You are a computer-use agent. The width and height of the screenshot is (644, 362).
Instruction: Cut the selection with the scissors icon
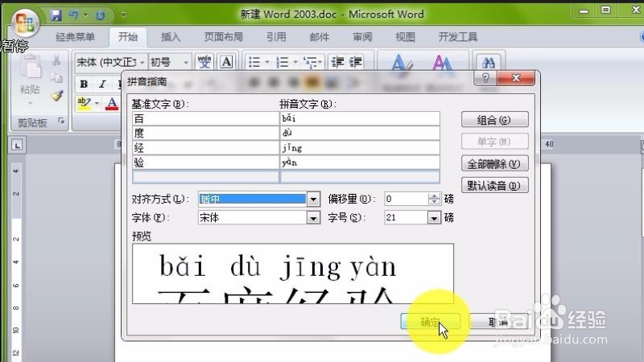(x=56, y=61)
